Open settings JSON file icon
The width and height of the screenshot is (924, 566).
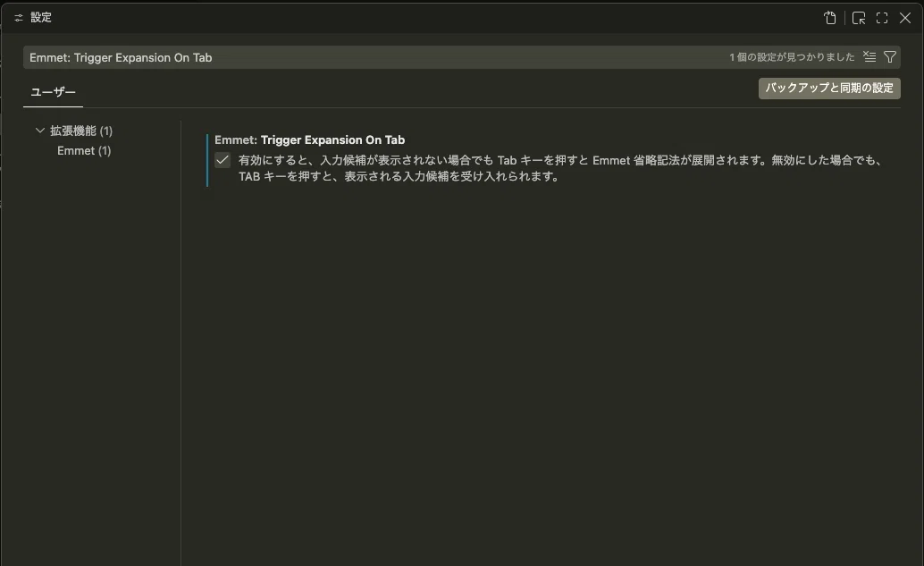click(830, 18)
